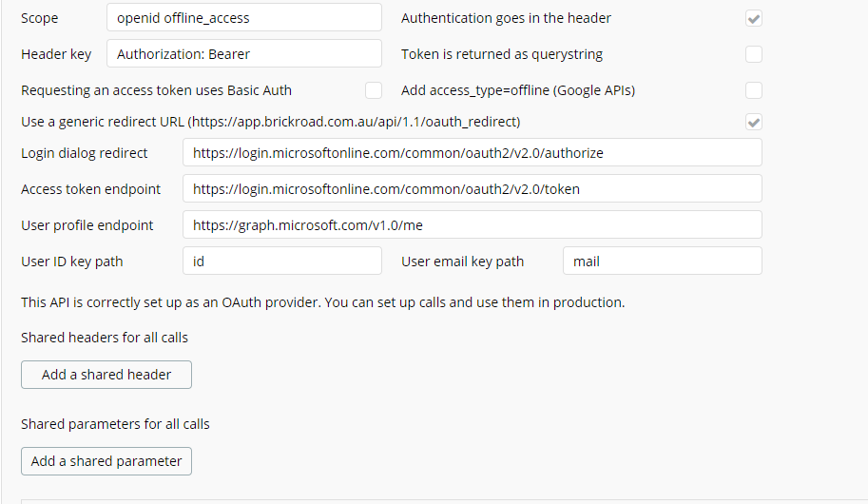Click Add a shared parameter button
The height and width of the screenshot is (504, 868).
[x=106, y=461]
